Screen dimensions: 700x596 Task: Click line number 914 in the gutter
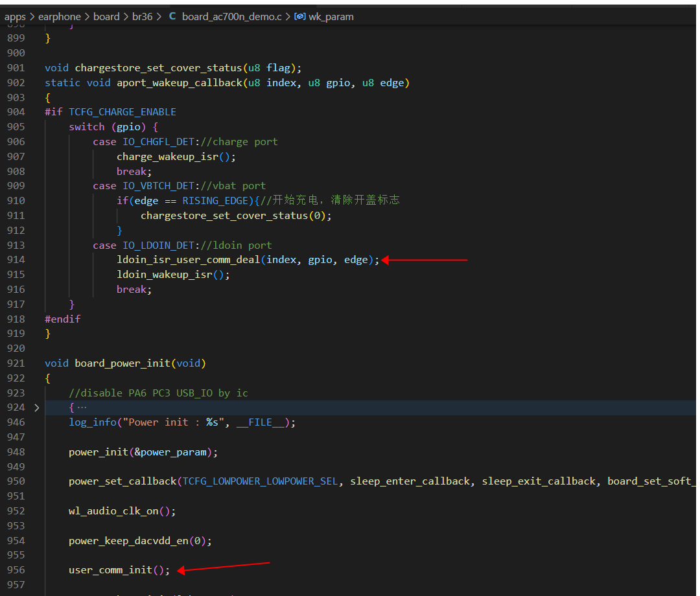[16, 260]
